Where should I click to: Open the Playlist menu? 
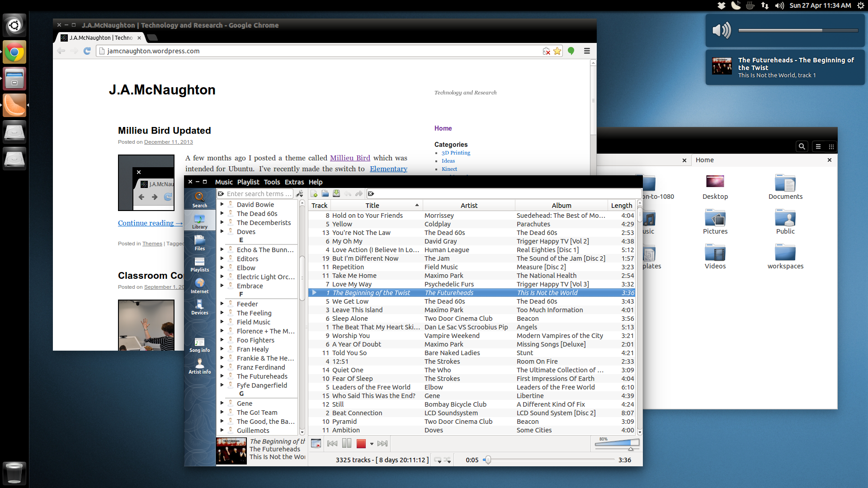tap(248, 182)
